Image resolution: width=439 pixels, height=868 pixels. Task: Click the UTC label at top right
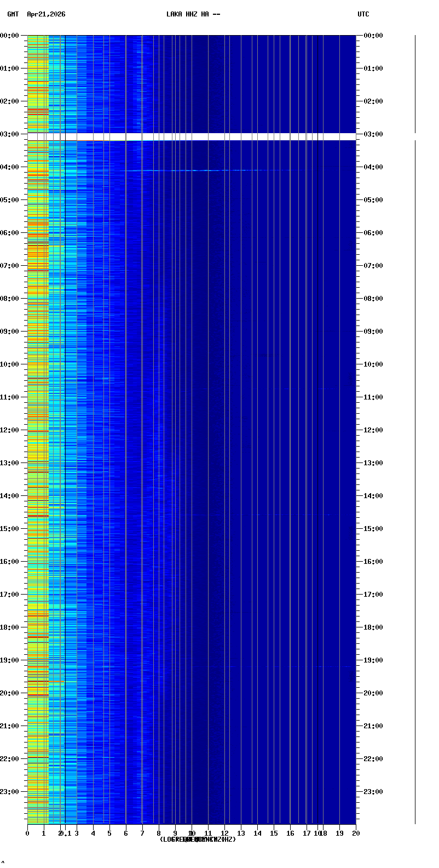tap(363, 14)
